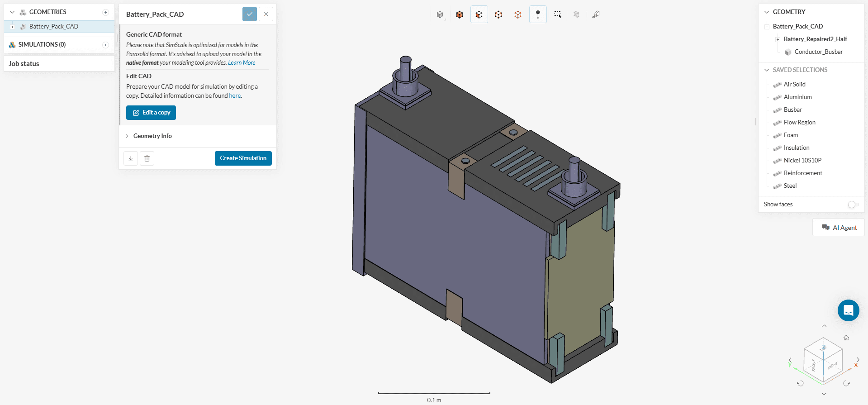Download the geometry using the download icon

131,158
